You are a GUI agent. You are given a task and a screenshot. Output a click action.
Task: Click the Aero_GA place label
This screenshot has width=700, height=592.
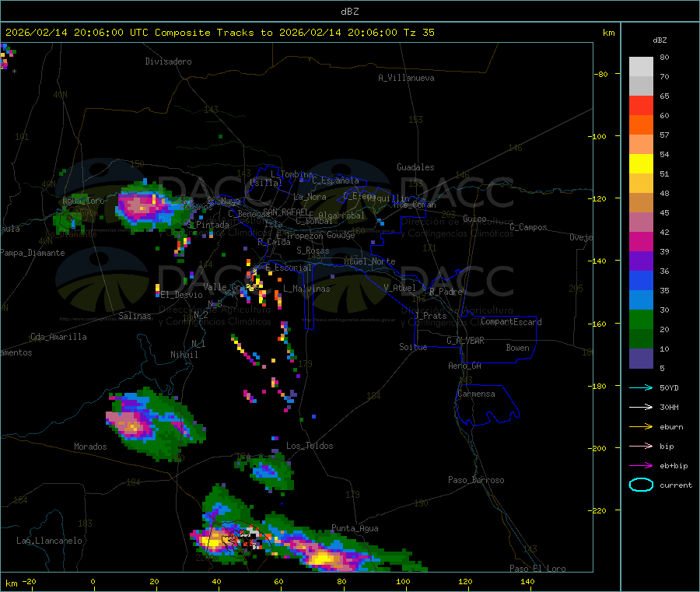(464, 366)
